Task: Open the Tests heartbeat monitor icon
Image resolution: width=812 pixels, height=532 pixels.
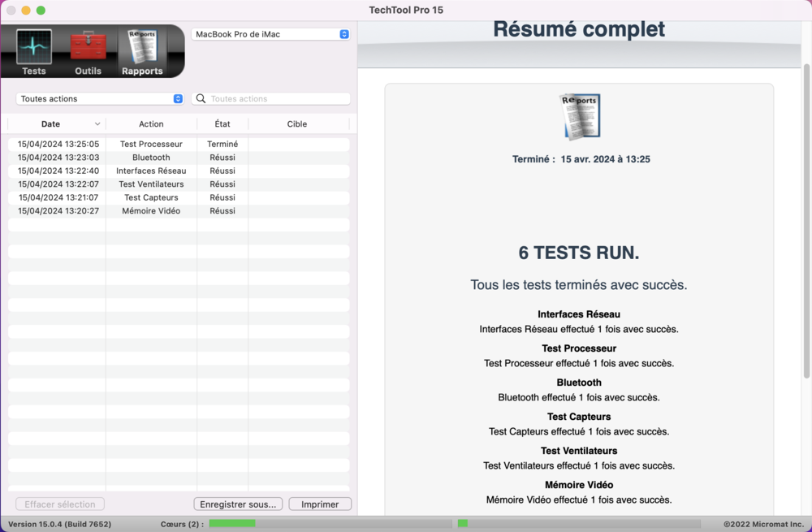Action: [34, 48]
